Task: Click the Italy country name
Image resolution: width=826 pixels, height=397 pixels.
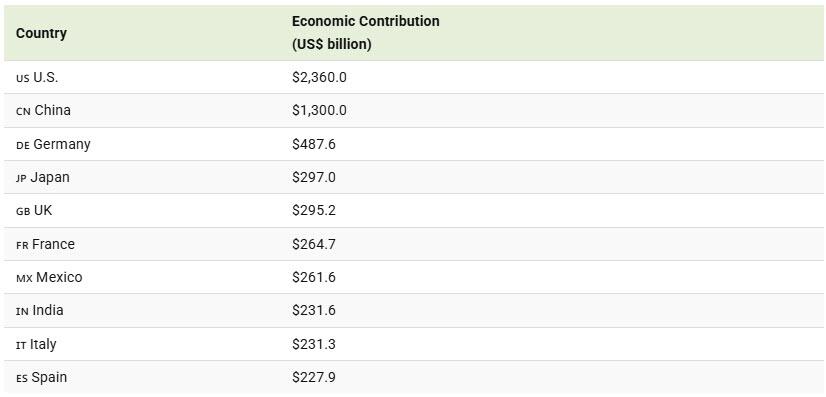Action: [43, 344]
